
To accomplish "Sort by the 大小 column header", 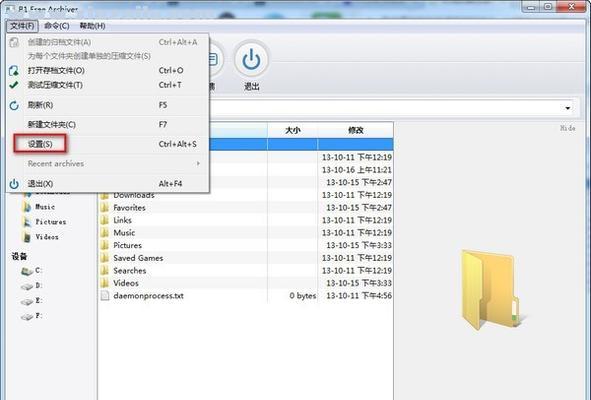I will 292,130.
